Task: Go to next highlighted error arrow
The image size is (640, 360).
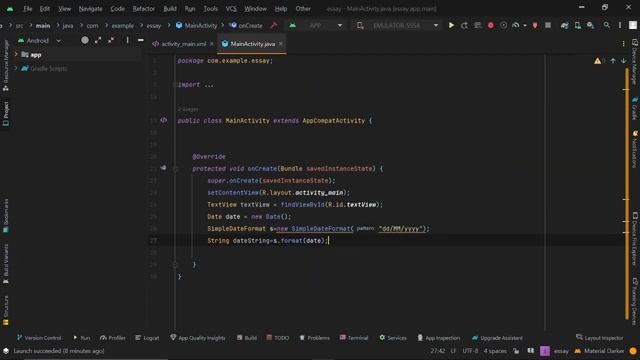Action: tap(623, 61)
